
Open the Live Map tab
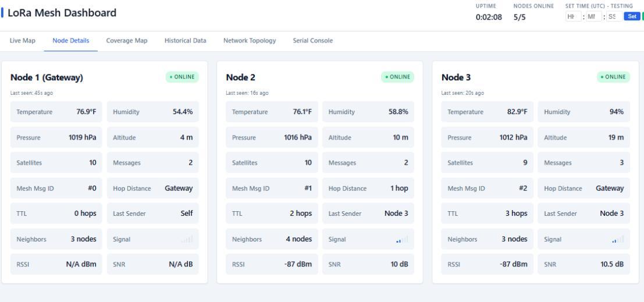22,41
